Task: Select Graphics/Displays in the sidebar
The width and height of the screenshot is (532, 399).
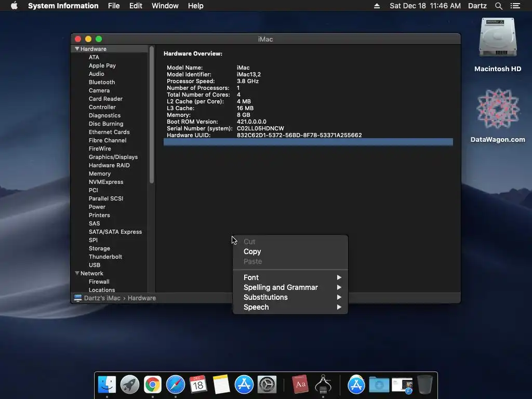Action: click(x=113, y=157)
